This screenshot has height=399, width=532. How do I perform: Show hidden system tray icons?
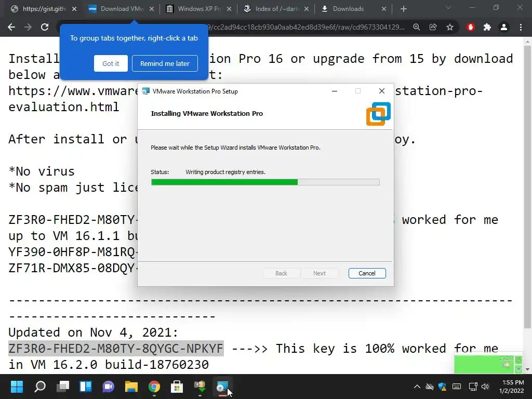[x=417, y=387]
